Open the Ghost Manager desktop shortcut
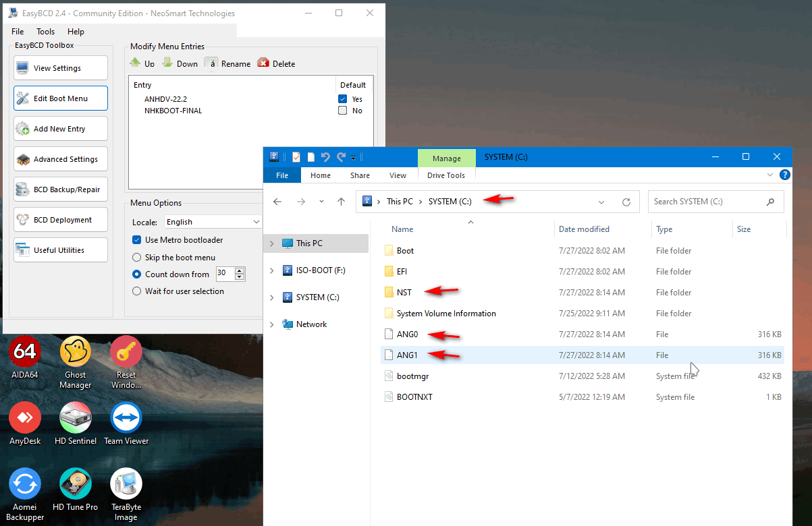The height and width of the screenshot is (526, 812). click(76, 363)
